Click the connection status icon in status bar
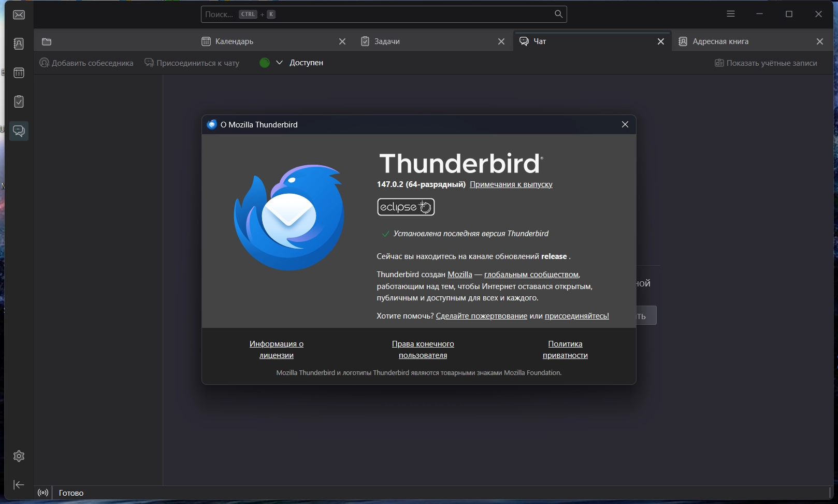Image resolution: width=838 pixels, height=504 pixels. (x=43, y=493)
